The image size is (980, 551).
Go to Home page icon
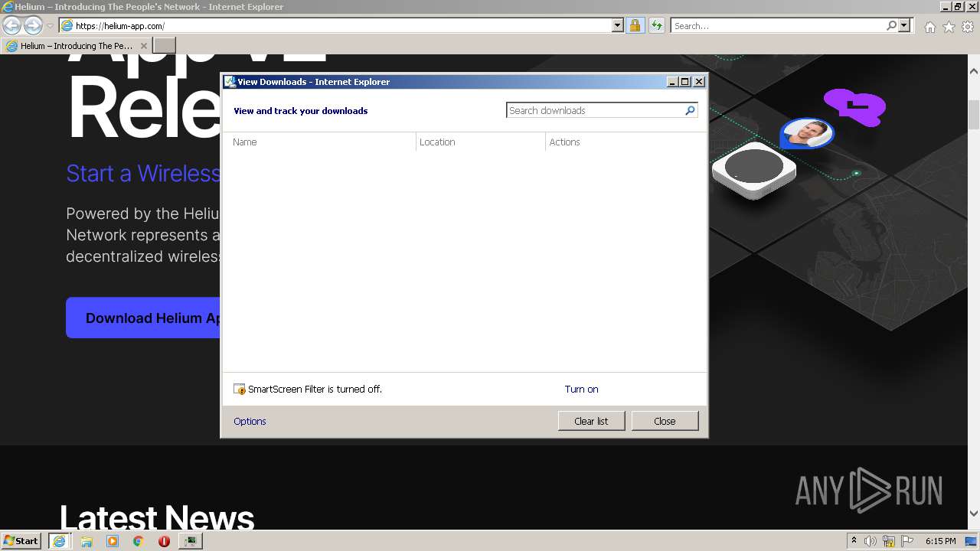coord(929,27)
